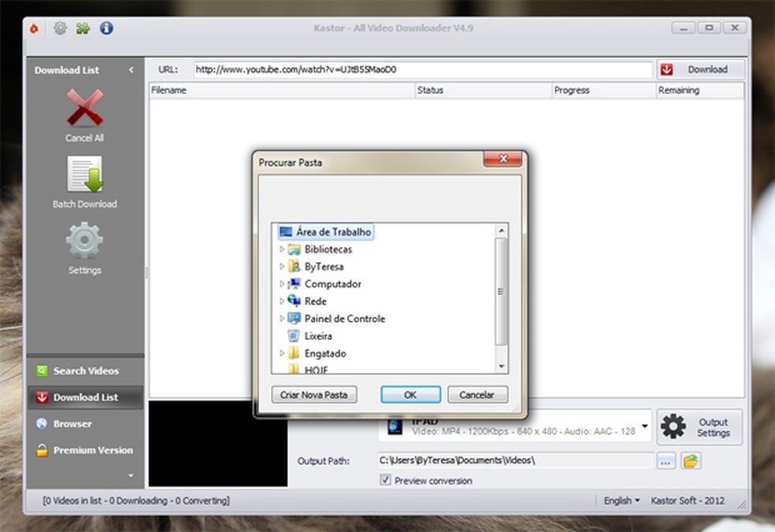Click the iPad device format icon
The width and height of the screenshot is (775, 532).
click(x=395, y=427)
